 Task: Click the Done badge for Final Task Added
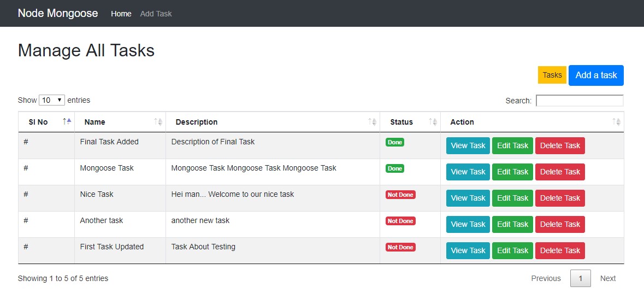(395, 142)
